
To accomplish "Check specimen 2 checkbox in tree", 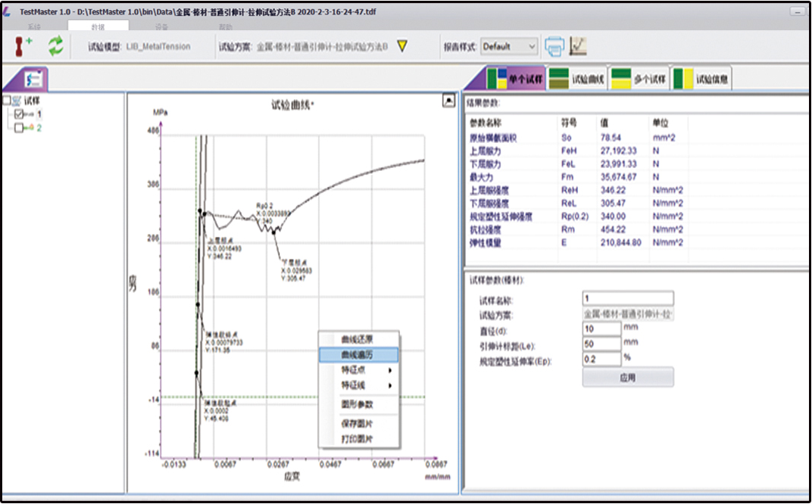I will pos(20,128).
